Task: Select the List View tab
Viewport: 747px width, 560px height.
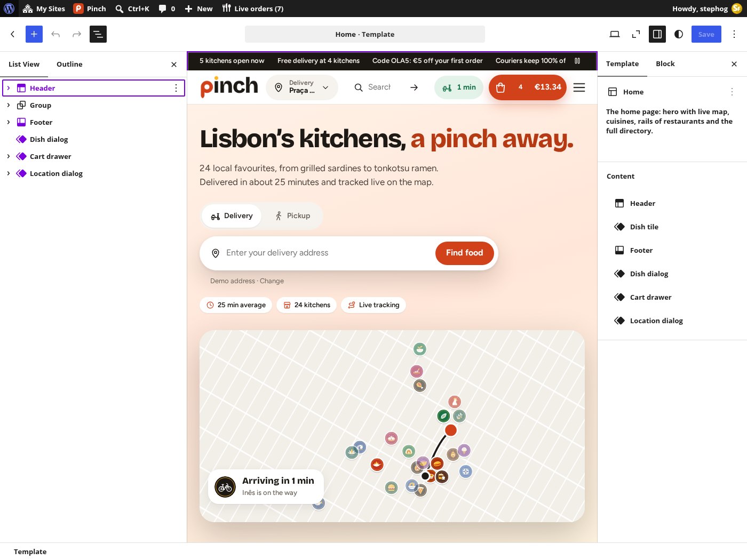Action: click(x=24, y=64)
